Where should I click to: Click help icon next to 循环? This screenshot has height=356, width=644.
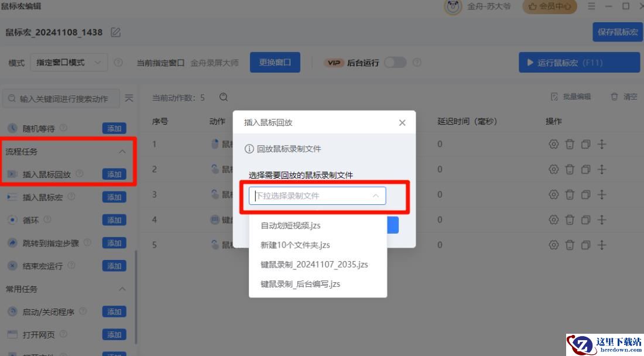point(47,219)
